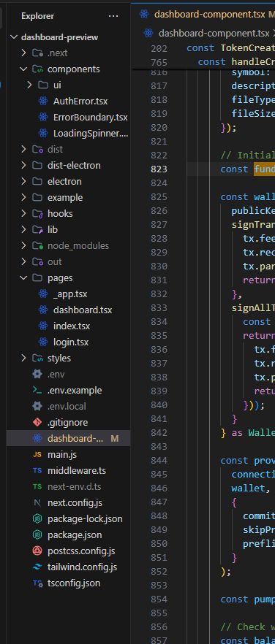Open index.tsx file
Screen dimensions: 275x644
tap(72, 326)
